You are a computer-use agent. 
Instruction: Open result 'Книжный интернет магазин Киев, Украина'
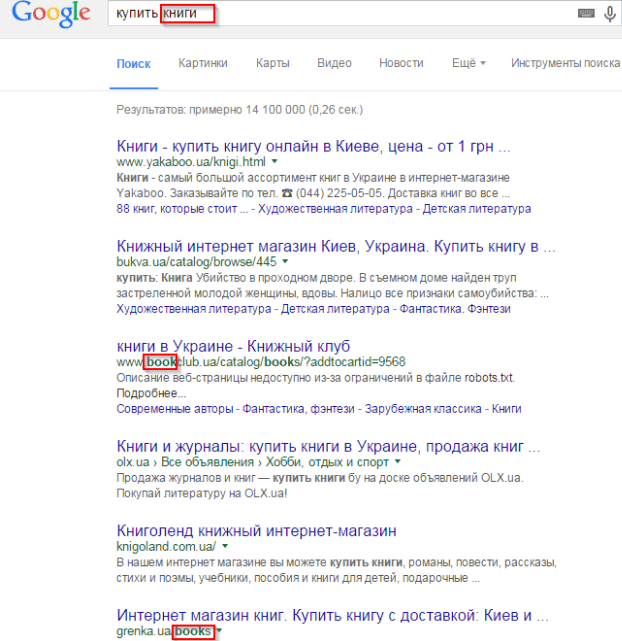[336, 246]
